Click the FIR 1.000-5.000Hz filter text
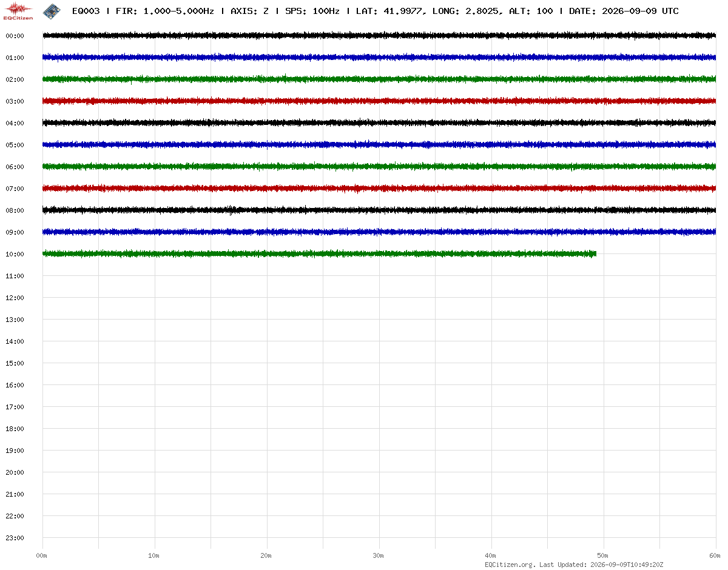728x570 pixels. [164, 11]
